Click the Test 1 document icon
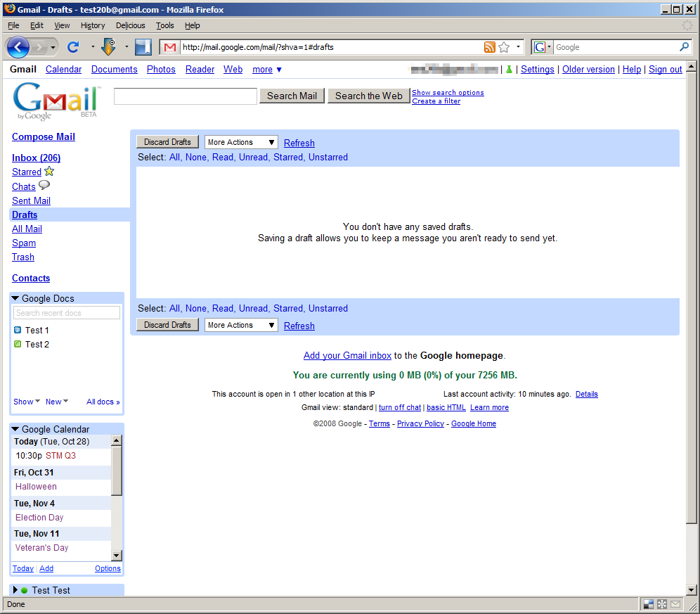This screenshot has width=700, height=614. pos(18,331)
